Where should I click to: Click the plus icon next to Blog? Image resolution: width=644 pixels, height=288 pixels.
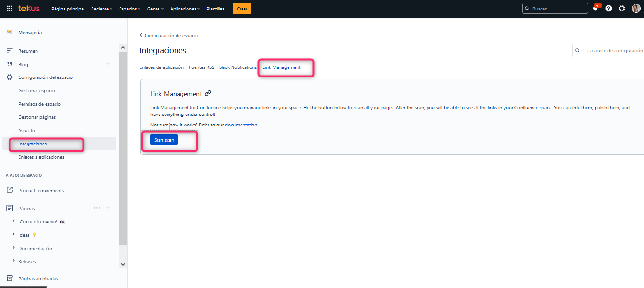point(108,64)
